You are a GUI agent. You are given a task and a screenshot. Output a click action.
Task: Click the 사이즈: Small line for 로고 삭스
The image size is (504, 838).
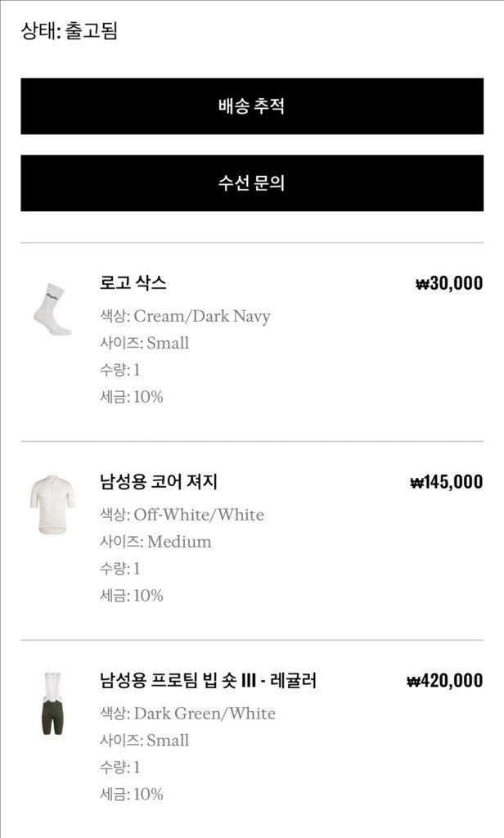[x=142, y=343]
